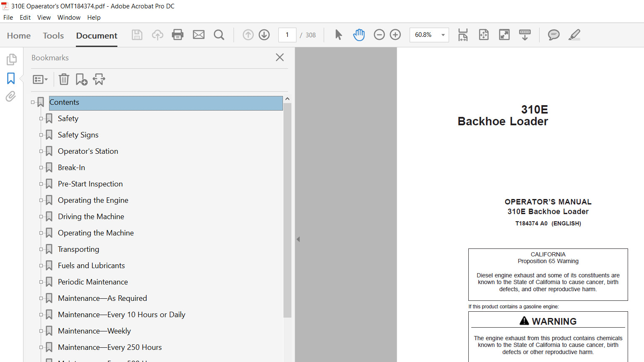Expand the Driving the Machine node
This screenshot has height=362, width=644.
point(41,217)
